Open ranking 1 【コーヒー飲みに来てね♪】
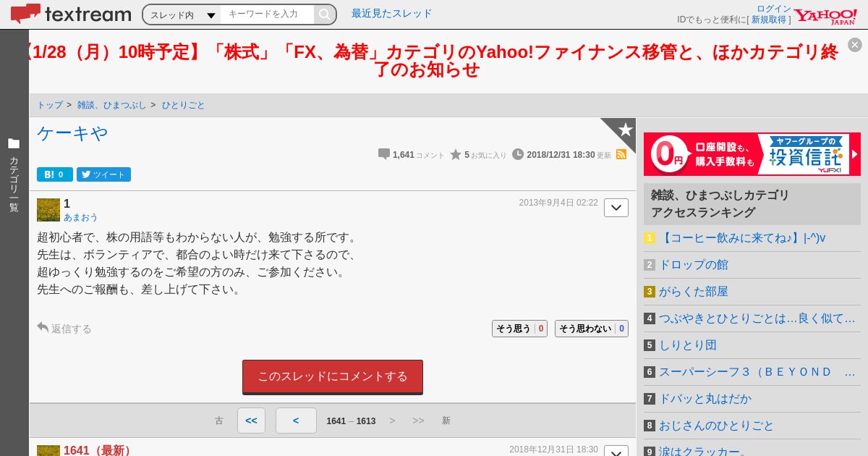The width and height of the screenshot is (868, 456). coord(742,238)
